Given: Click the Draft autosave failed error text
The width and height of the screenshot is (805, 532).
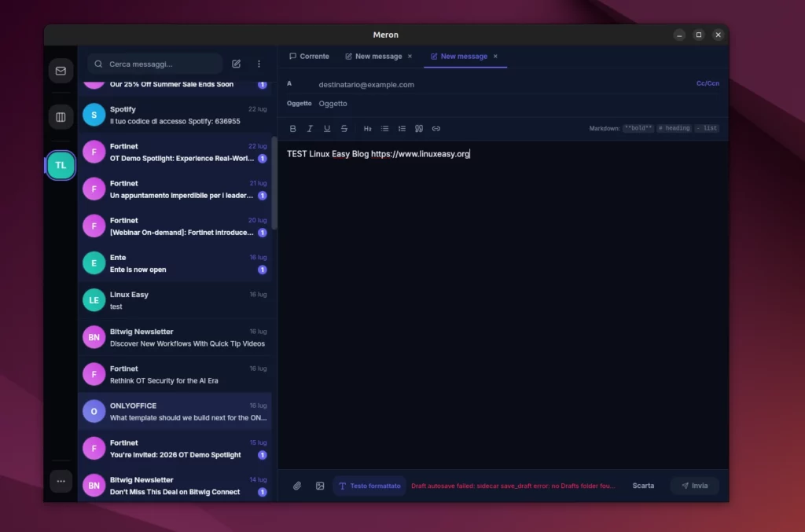Looking at the screenshot, I should (x=513, y=486).
